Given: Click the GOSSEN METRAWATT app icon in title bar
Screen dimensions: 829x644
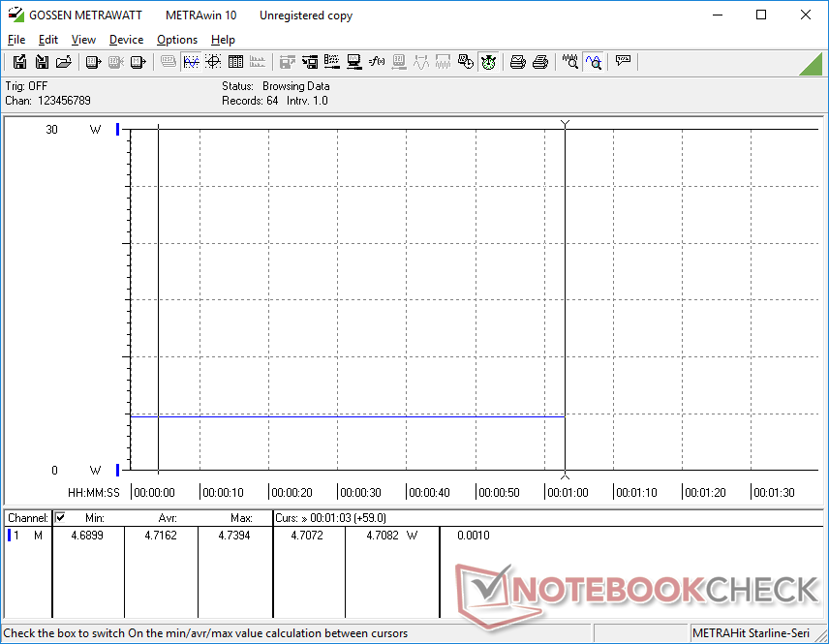Looking at the screenshot, I should pyautogui.click(x=15, y=15).
